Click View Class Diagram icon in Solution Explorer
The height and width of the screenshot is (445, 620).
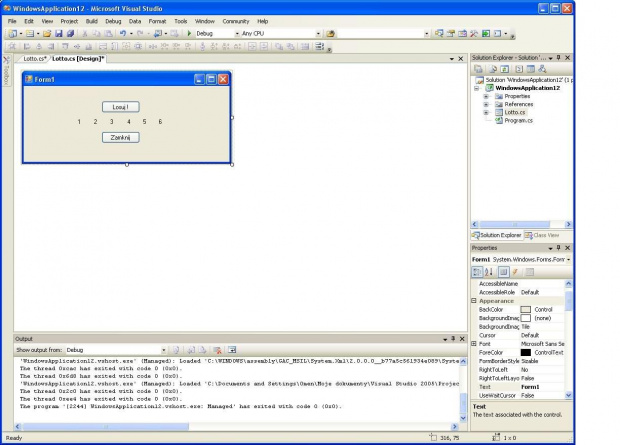[542, 69]
